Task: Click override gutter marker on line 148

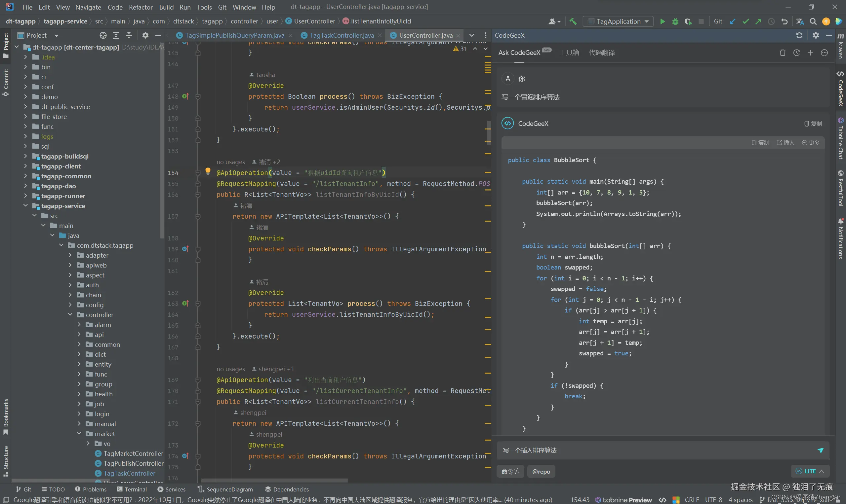Action: point(185,96)
